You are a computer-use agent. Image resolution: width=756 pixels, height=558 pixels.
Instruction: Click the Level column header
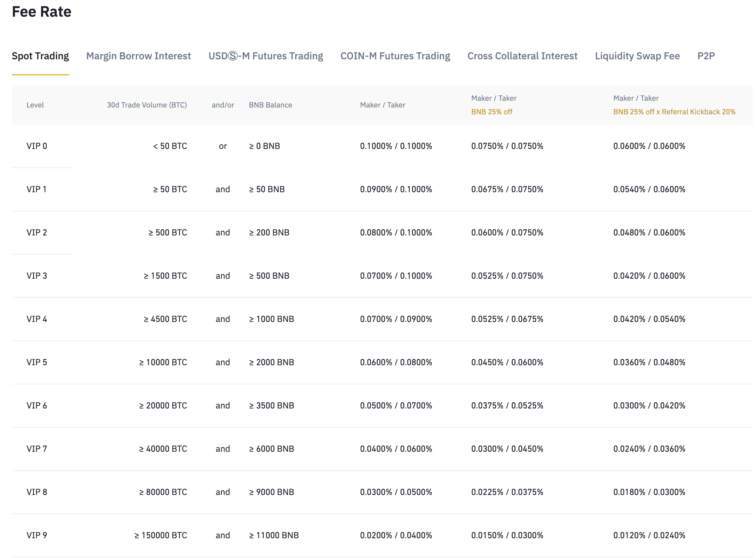click(35, 105)
